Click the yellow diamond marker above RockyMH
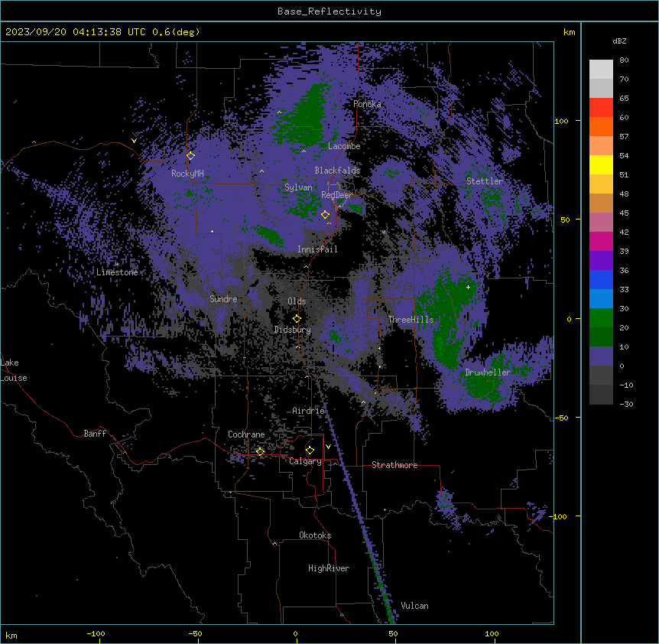 tap(191, 156)
